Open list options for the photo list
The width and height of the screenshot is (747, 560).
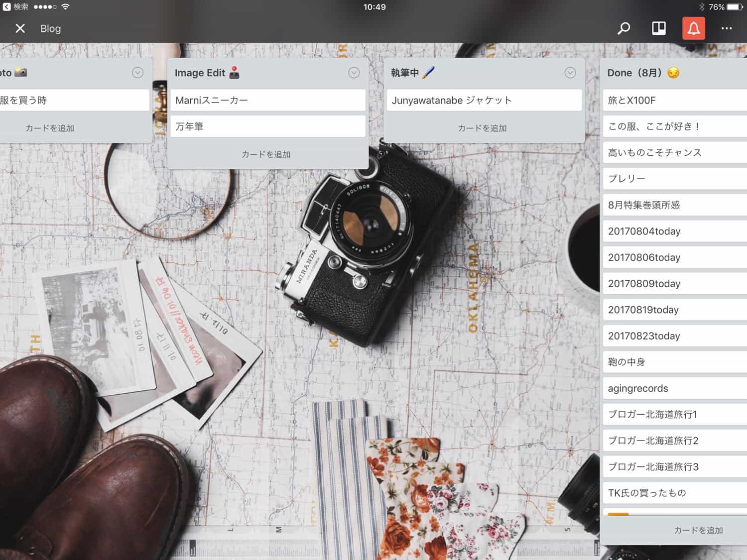pos(137,73)
